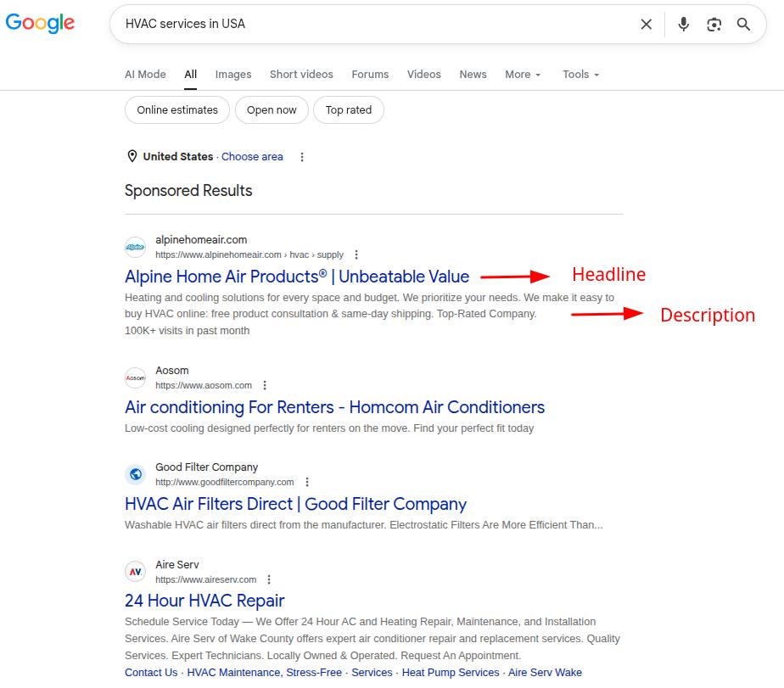This screenshot has width=784, height=688.
Task: Open the three-dot menu for the Aosom ad
Action: [265, 385]
